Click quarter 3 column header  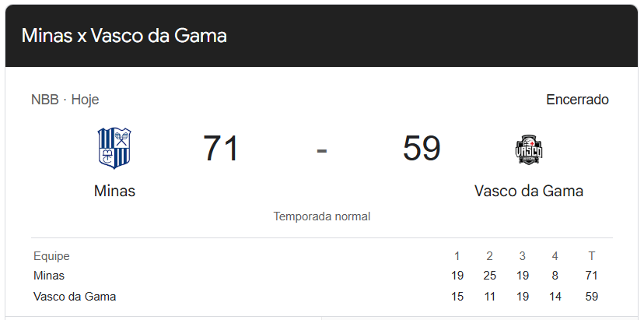523,256
